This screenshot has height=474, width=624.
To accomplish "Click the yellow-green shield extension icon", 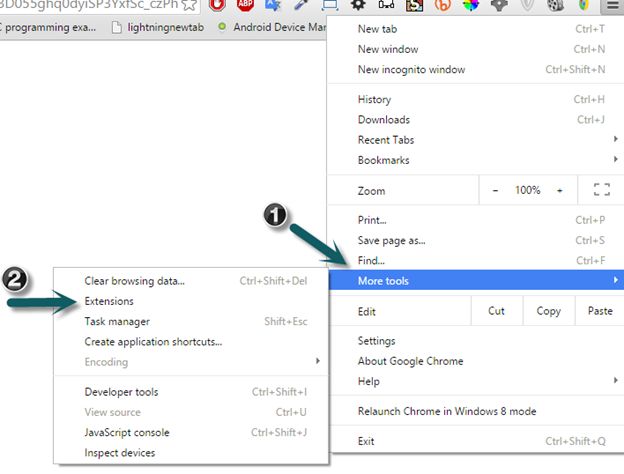I will click(583, 5).
